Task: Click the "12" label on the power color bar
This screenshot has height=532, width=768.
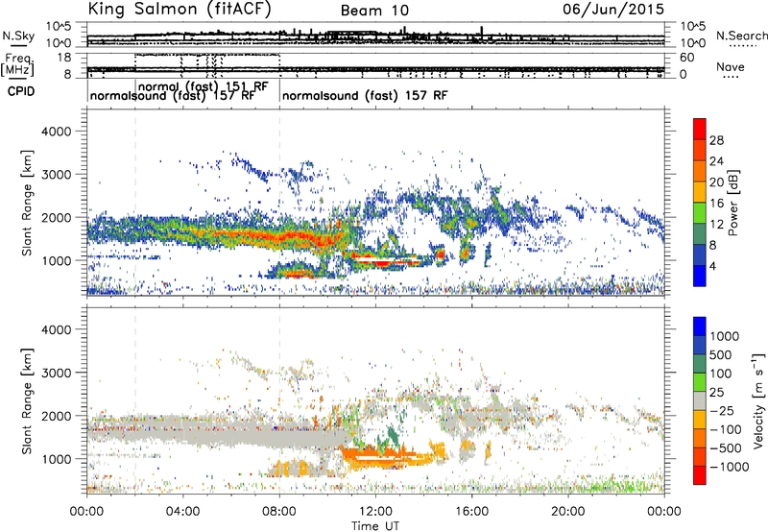Action: click(716, 225)
